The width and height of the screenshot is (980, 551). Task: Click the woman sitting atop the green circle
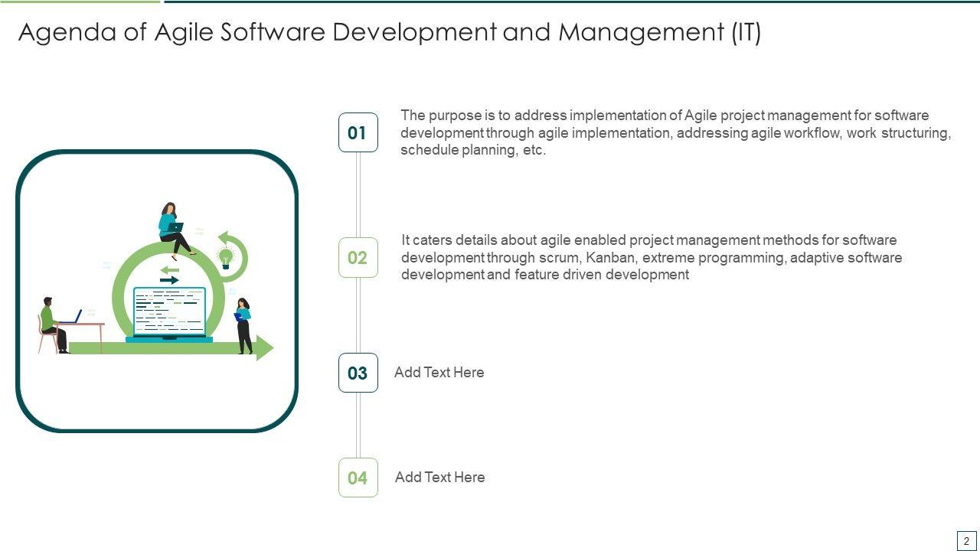(175, 227)
